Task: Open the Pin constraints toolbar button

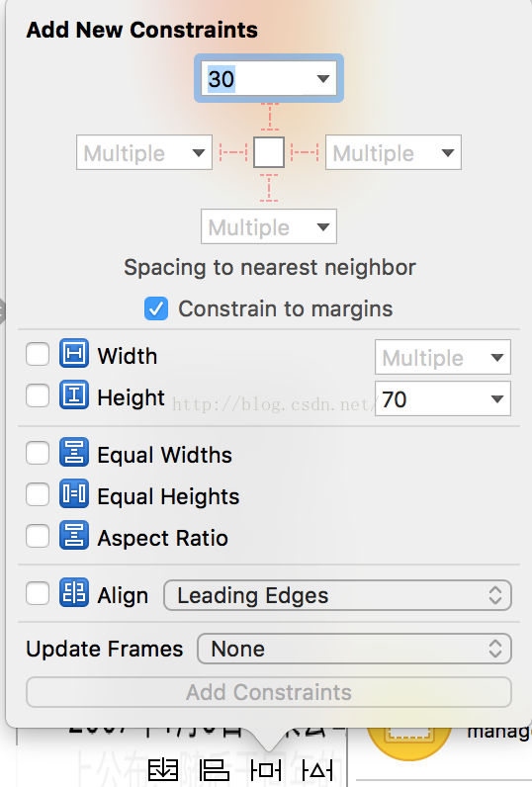Action: click(x=266, y=770)
